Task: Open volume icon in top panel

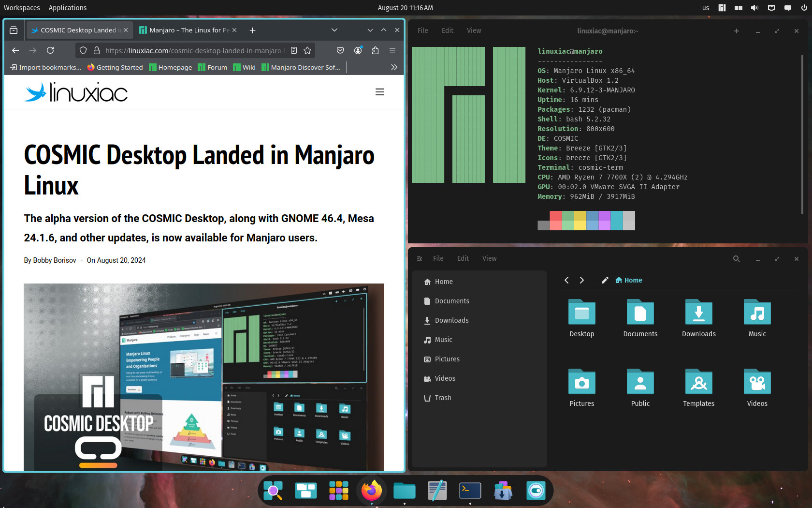Action: [754, 8]
